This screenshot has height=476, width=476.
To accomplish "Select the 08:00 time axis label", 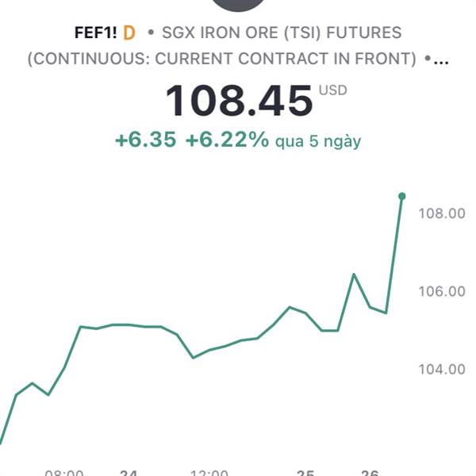I will pos(64,473).
